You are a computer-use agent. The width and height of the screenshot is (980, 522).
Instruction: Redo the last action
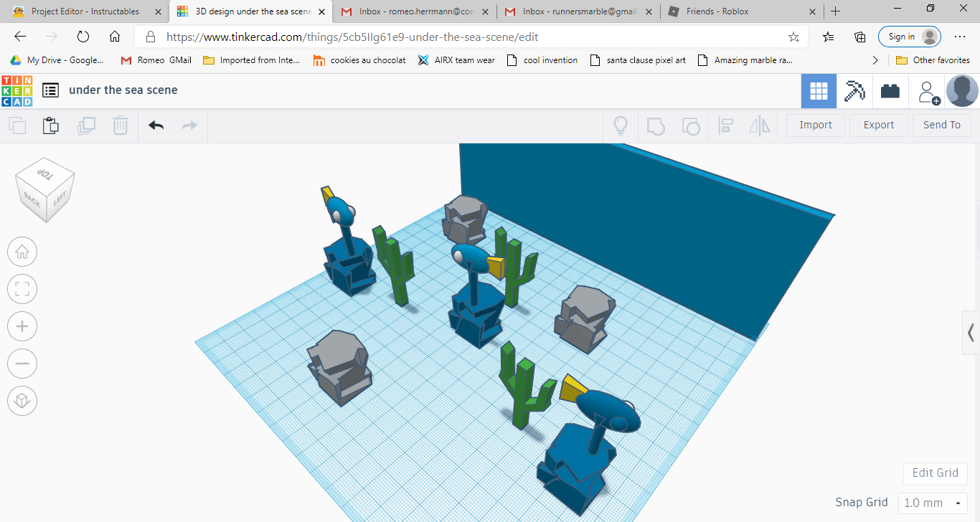tap(189, 125)
